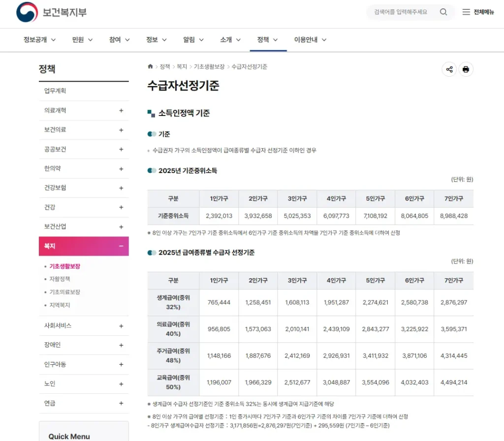Click the home icon in the breadcrumb
Image resolution: width=504 pixels, height=441 pixels.
click(151, 66)
